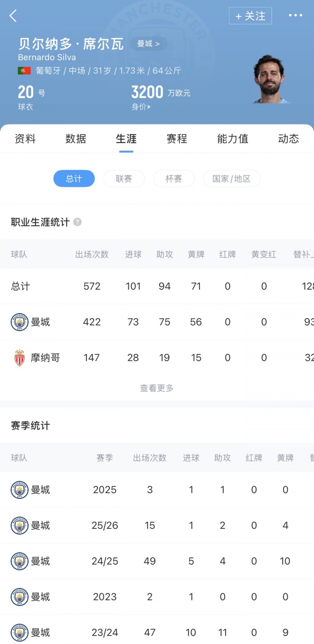
Task: Switch to the 能力值 tab
Action: pyautogui.click(x=232, y=139)
